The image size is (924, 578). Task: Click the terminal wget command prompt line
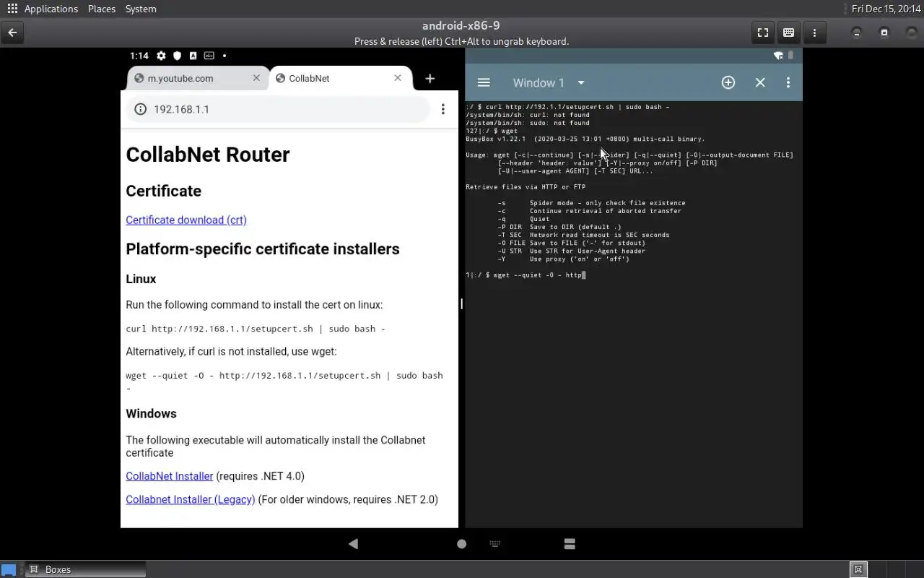coord(526,275)
